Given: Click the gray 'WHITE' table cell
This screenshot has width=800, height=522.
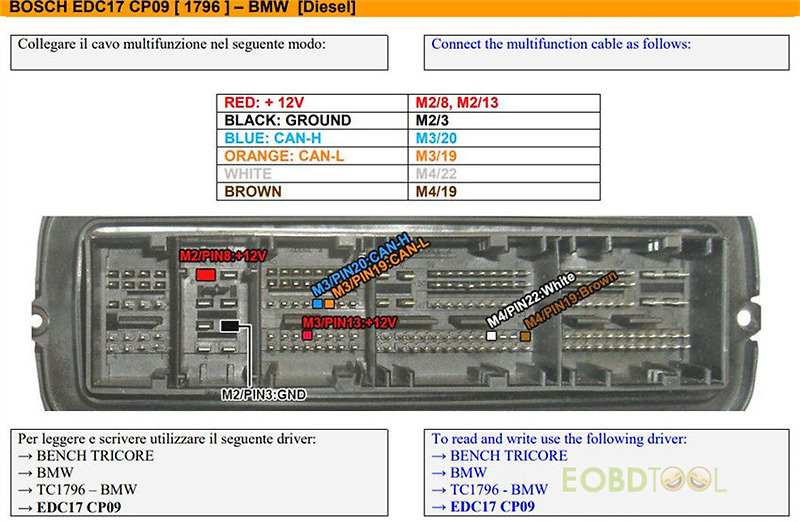Looking at the screenshot, I should point(312,174).
